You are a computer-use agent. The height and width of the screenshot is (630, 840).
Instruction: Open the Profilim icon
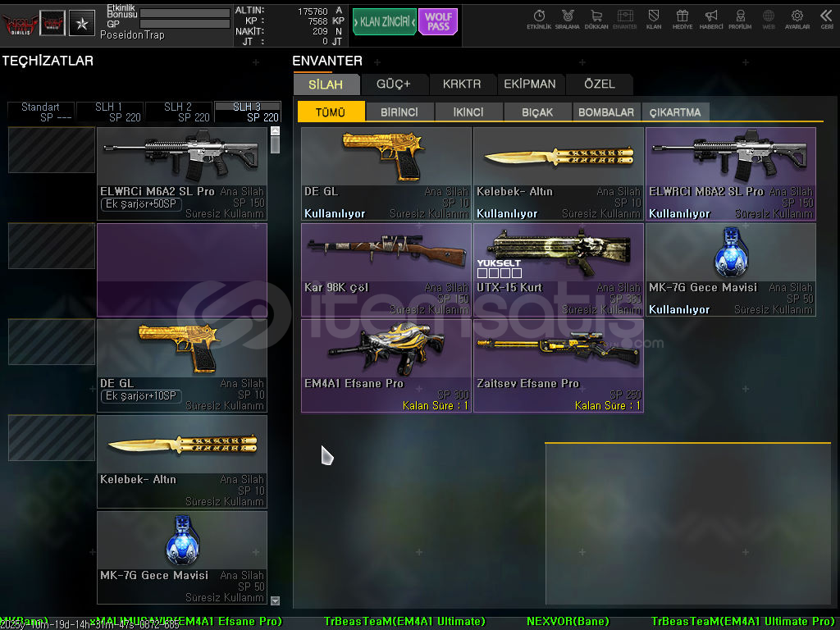741,19
